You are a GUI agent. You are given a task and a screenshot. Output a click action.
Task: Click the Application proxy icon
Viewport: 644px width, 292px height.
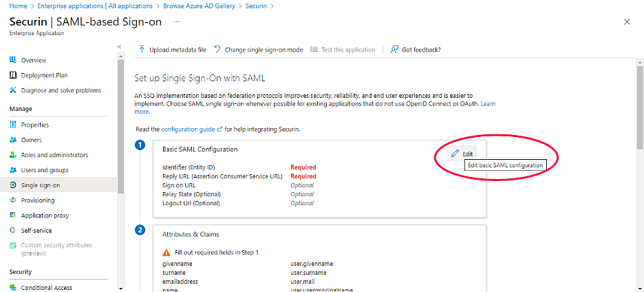click(x=13, y=216)
